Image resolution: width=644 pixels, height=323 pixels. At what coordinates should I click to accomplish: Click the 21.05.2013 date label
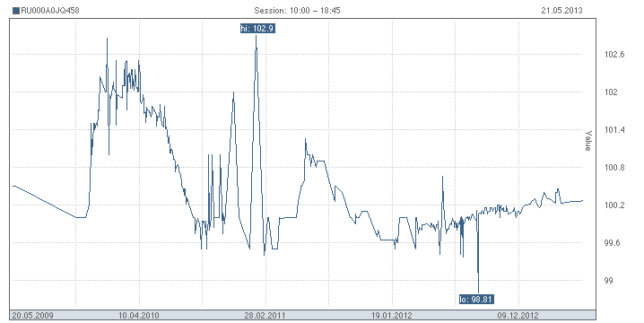point(561,11)
